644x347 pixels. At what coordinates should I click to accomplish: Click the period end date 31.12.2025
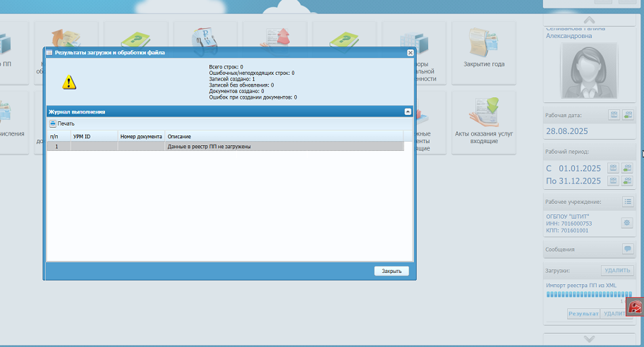coord(580,181)
